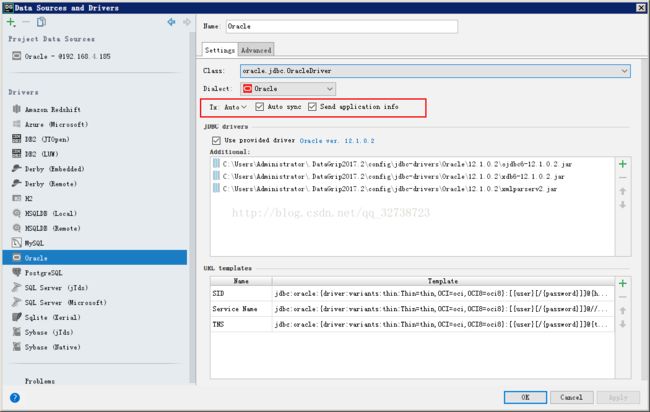Select the HSQLDB (Remote) driver
This screenshot has height=412, width=650.
coord(95,228)
